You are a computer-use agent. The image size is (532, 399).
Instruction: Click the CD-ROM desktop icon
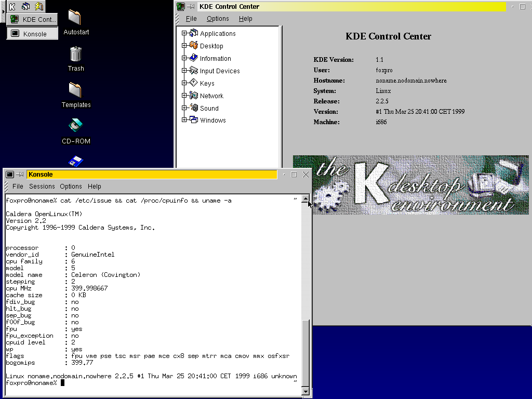coord(76,126)
